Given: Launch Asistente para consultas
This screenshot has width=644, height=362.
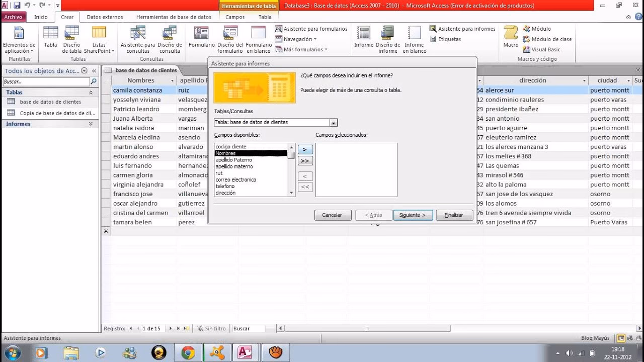Looking at the screenshot, I should 138,40.
